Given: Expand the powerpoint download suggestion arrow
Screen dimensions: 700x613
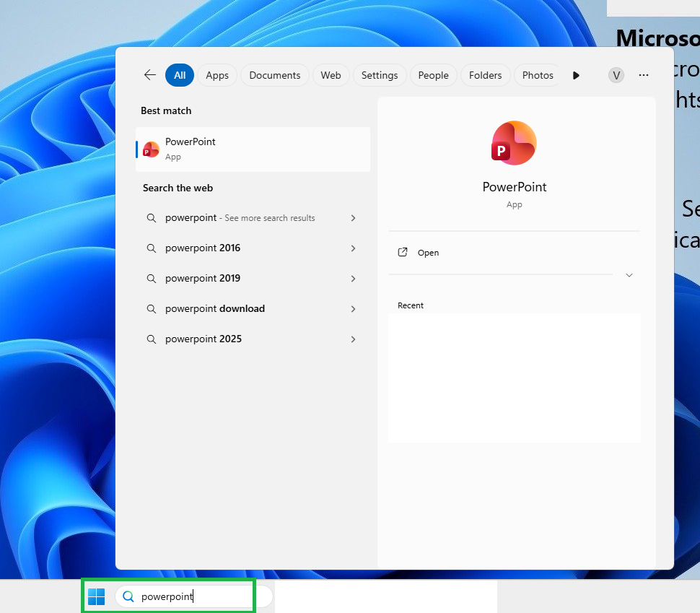Looking at the screenshot, I should [x=353, y=309].
